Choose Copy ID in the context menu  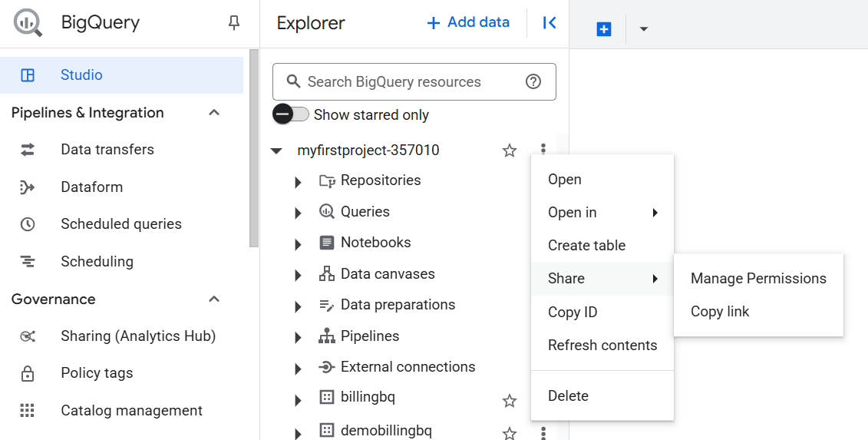tap(573, 313)
